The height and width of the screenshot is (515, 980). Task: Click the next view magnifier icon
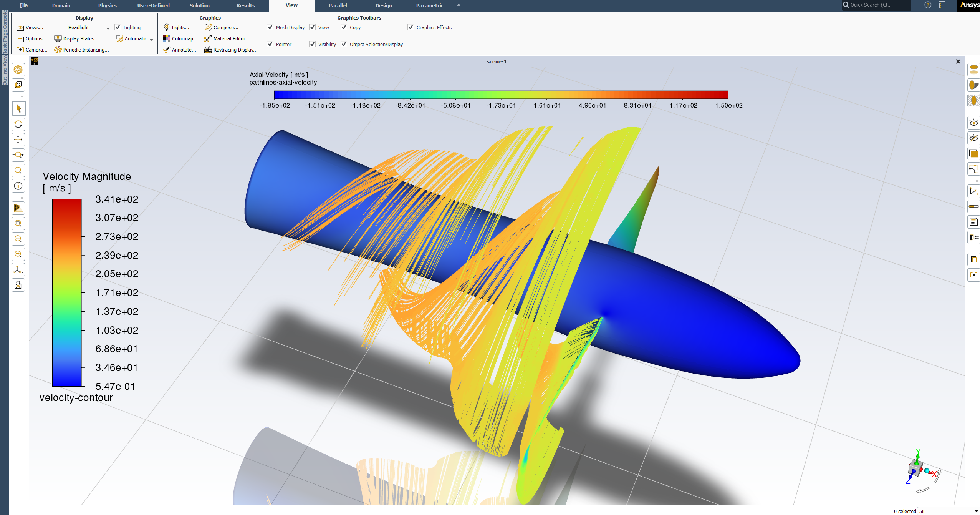18,254
